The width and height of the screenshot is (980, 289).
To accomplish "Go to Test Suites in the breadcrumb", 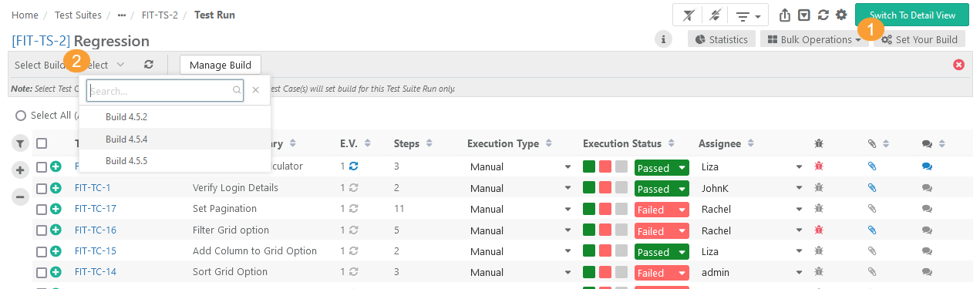I will coord(79,15).
